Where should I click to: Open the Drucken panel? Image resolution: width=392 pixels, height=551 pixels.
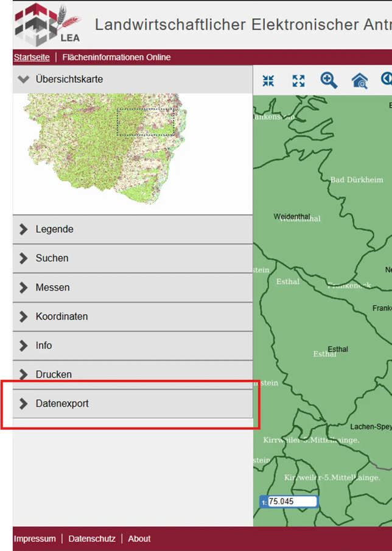tap(54, 374)
